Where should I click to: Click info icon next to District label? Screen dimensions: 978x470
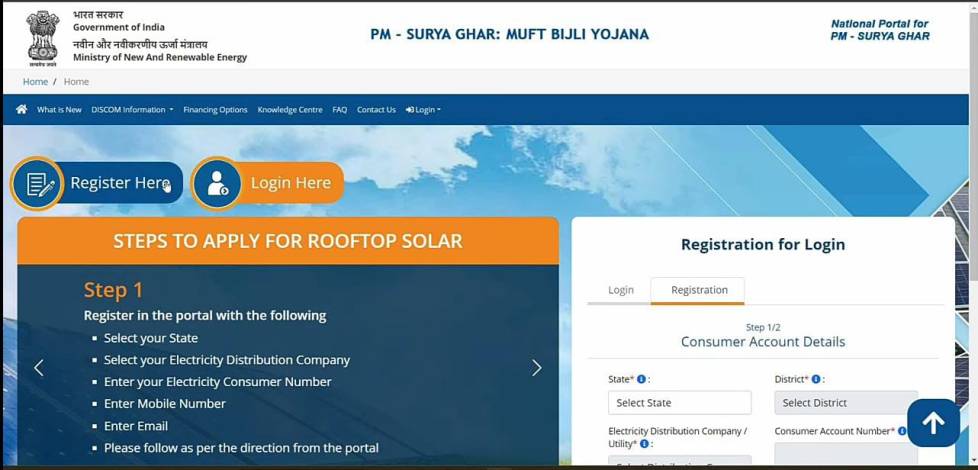[815, 379]
